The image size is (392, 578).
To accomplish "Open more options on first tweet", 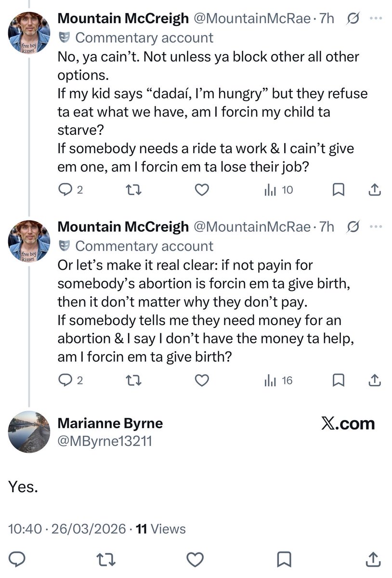I will point(375,18).
